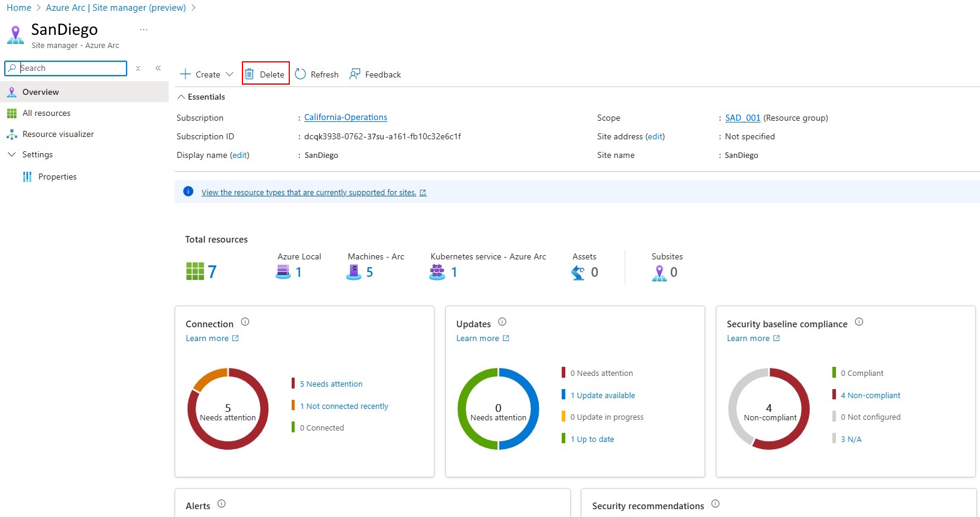
Task: Collapse the Settings group in sidebar
Action: (x=11, y=154)
